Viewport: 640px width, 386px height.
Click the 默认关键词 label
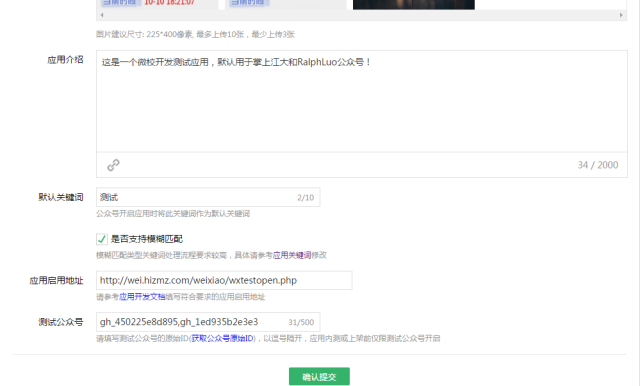tap(61, 197)
